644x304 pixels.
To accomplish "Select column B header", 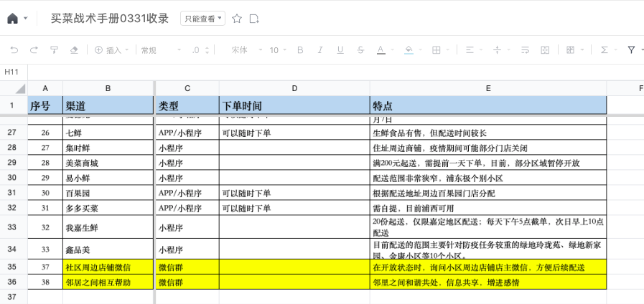I will [108, 88].
